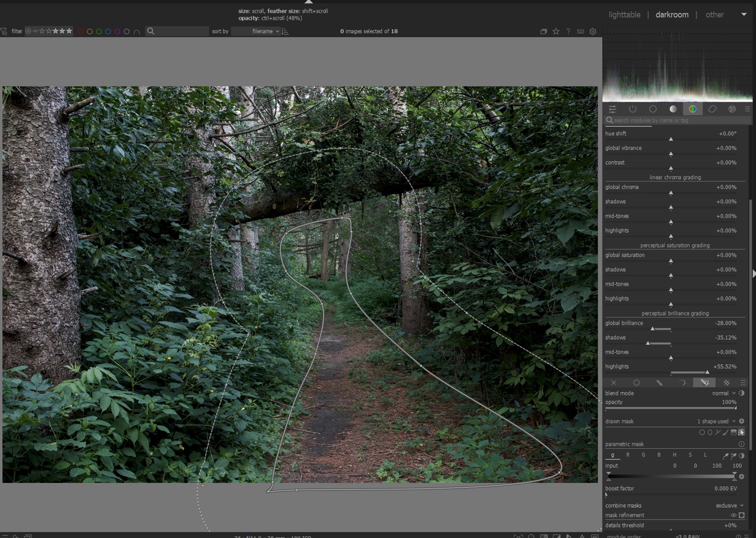Open the combine masks dropdown
Screen dimensions: 756x538
[x=729, y=505]
